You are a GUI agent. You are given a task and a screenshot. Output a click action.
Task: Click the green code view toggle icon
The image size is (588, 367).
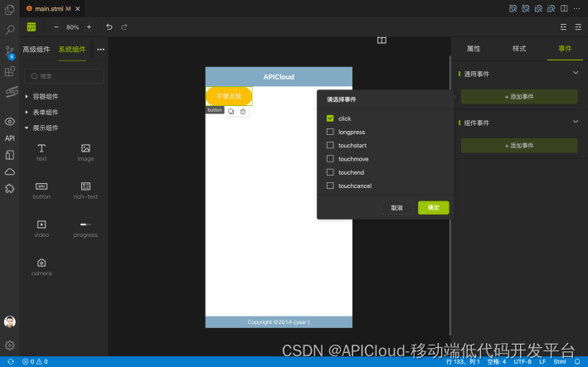[x=32, y=27]
